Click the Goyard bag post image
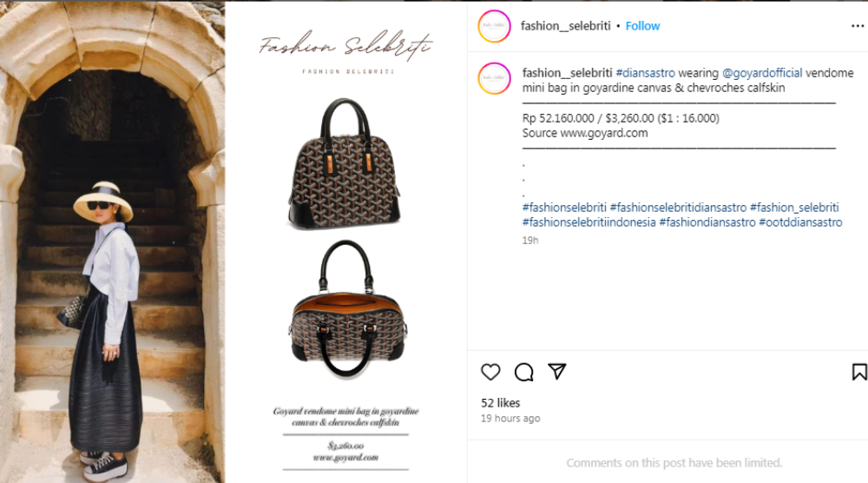The width and height of the screenshot is (868, 483). 233,241
